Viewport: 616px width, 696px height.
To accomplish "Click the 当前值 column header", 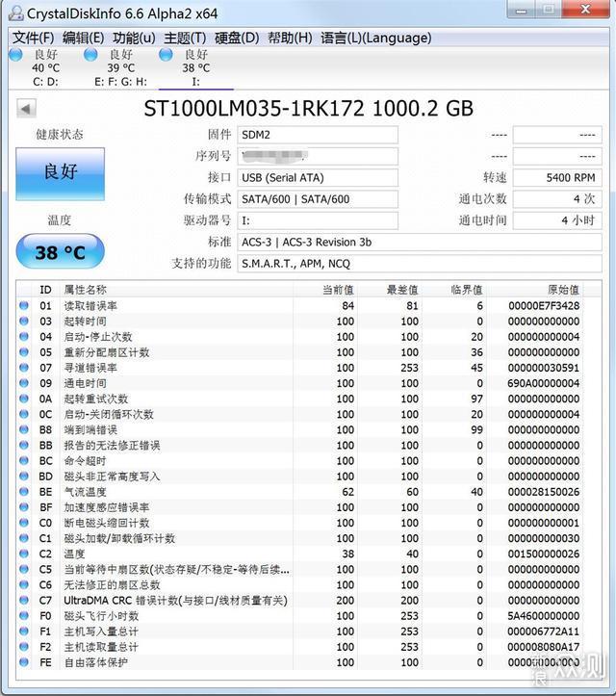I will (x=325, y=290).
